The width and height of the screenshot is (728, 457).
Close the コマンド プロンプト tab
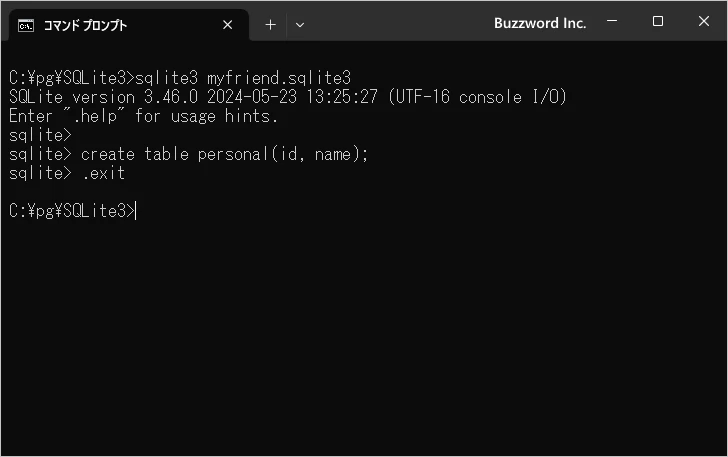pos(228,25)
